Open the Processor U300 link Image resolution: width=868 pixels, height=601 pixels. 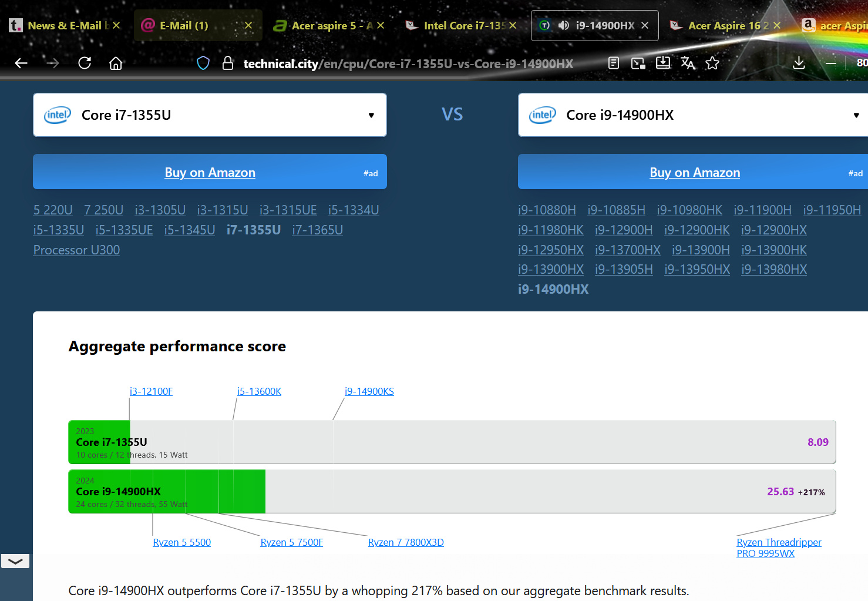click(76, 250)
